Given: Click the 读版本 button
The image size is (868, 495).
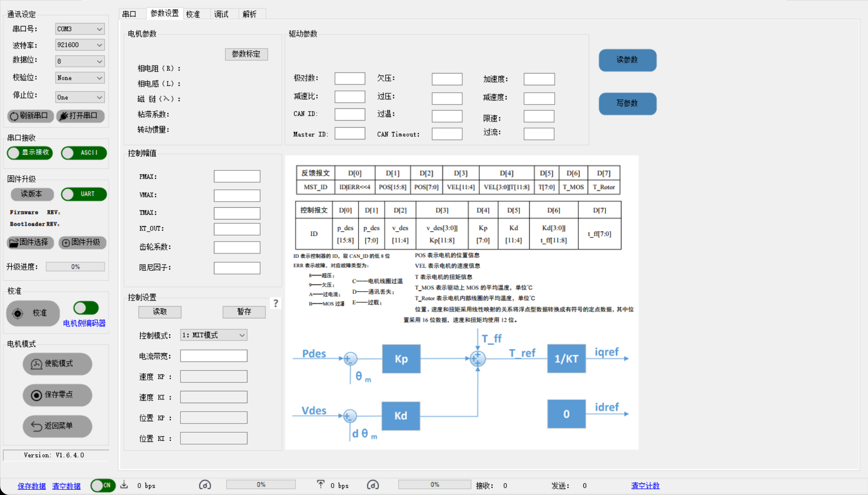Looking at the screenshot, I should [x=32, y=194].
